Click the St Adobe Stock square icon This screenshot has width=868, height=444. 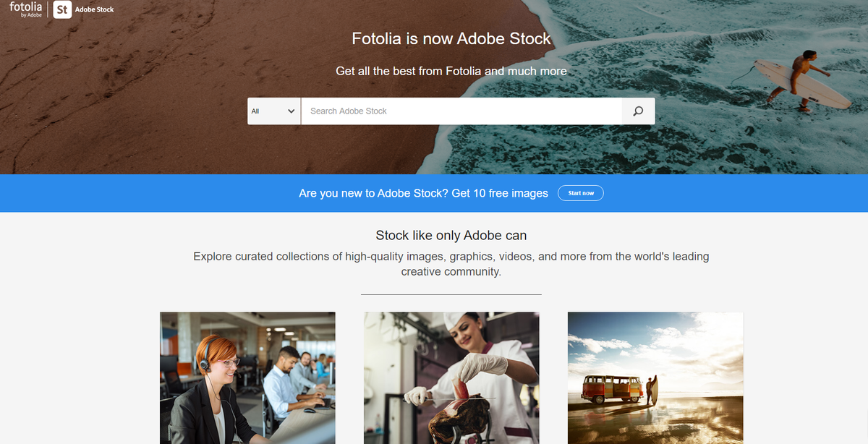click(x=62, y=9)
